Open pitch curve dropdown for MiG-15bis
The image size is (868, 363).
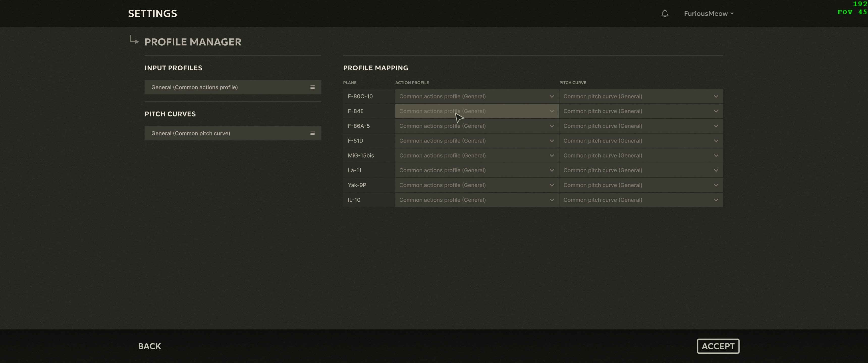641,156
